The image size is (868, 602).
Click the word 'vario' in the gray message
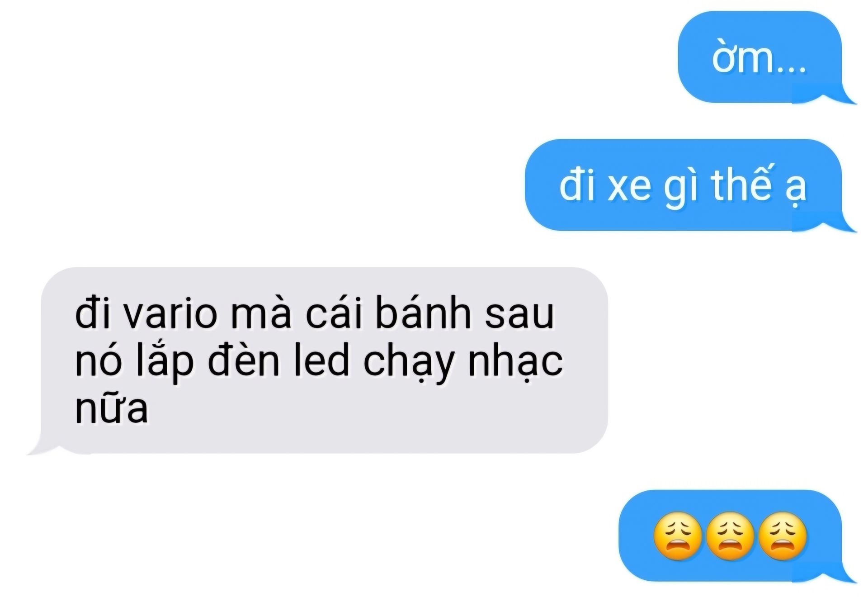coord(170,314)
